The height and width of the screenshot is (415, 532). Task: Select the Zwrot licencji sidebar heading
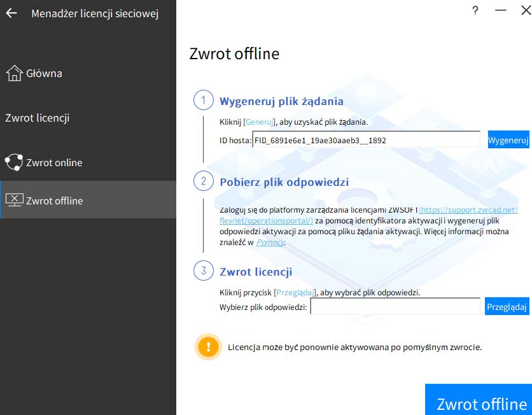click(x=38, y=118)
